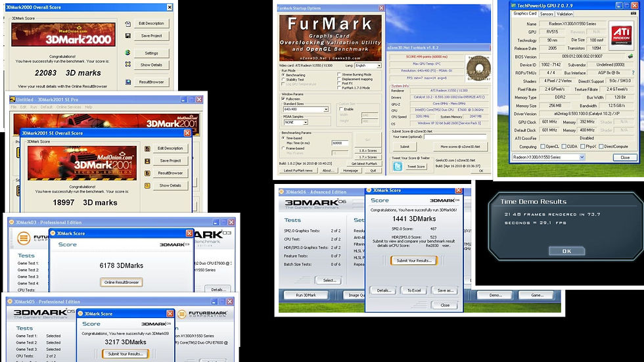Open the GPU selector dropdown in GPU-Z
This screenshot has width=644, height=362.
548,157
